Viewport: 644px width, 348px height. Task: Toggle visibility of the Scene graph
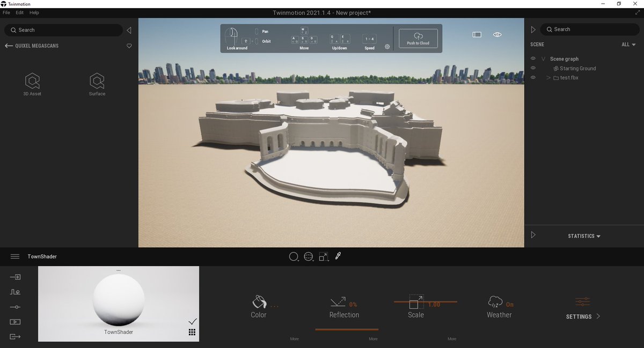533,58
